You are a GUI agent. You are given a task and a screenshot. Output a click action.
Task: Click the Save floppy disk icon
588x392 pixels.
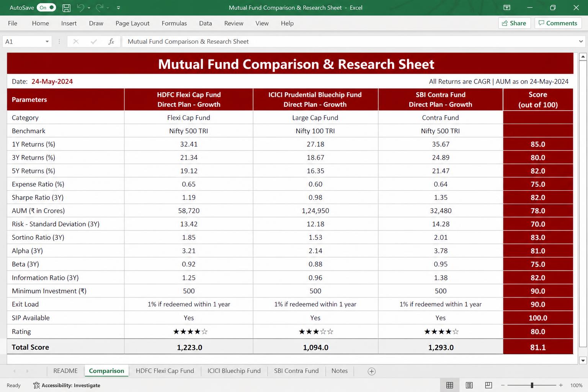[x=66, y=8]
